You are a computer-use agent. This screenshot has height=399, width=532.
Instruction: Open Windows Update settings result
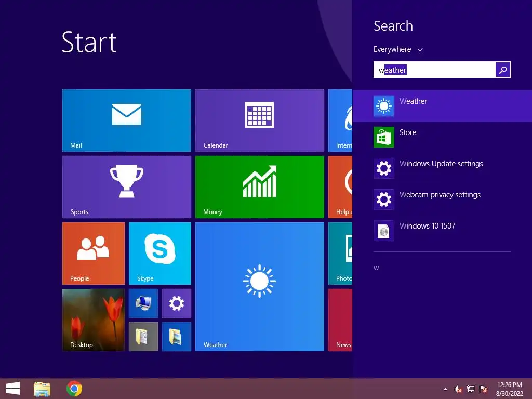pyautogui.click(x=442, y=168)
